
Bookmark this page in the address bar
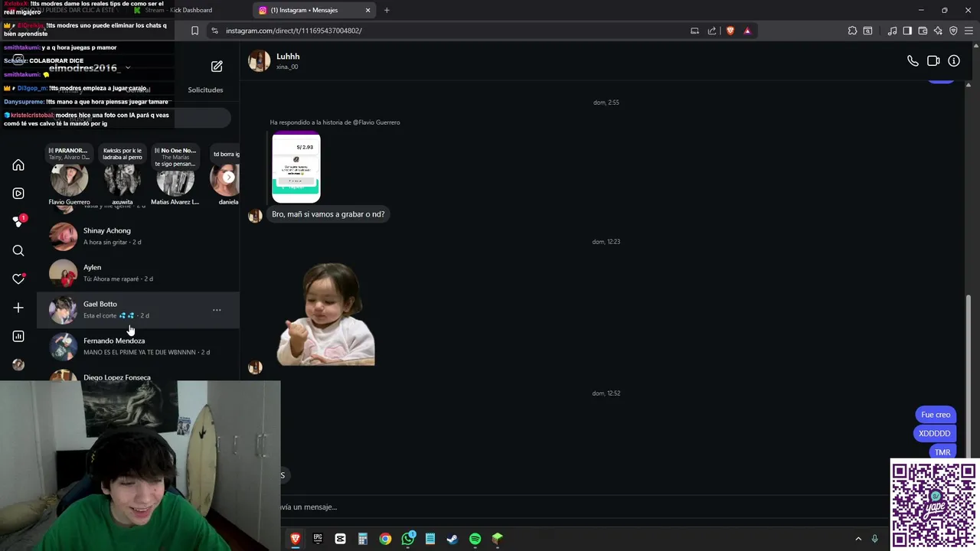click(x=194, y=31)
